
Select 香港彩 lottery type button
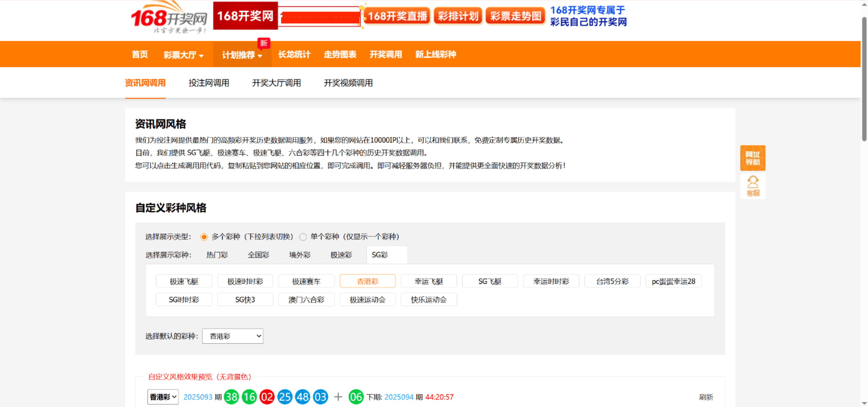pyautogui.click(x=368, y=281)
